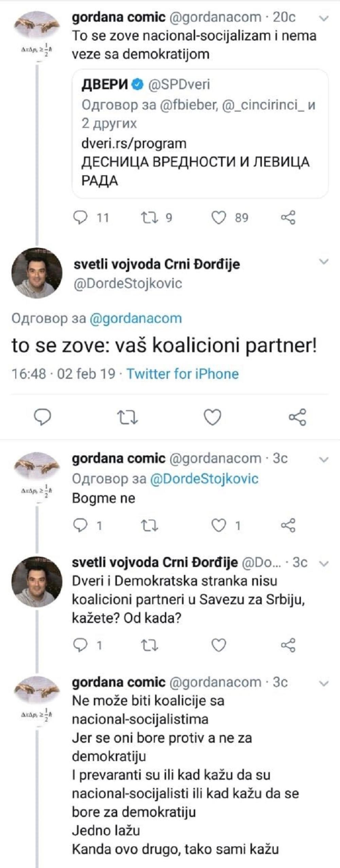View svetli vojvoda Crni Đorđije's profile picture
Image resolution: width=340 pixels, height=868 pixels.
click(37, 273)
